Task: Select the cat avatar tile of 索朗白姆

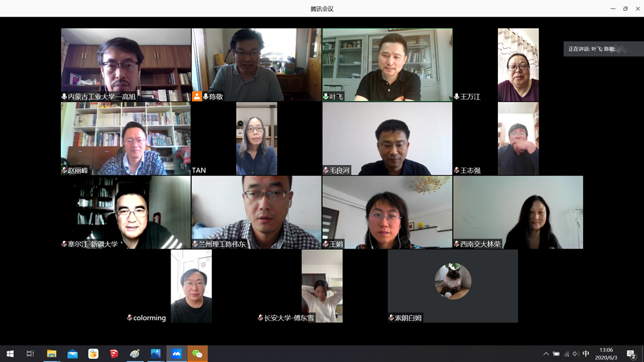Action: click(453, 286)
